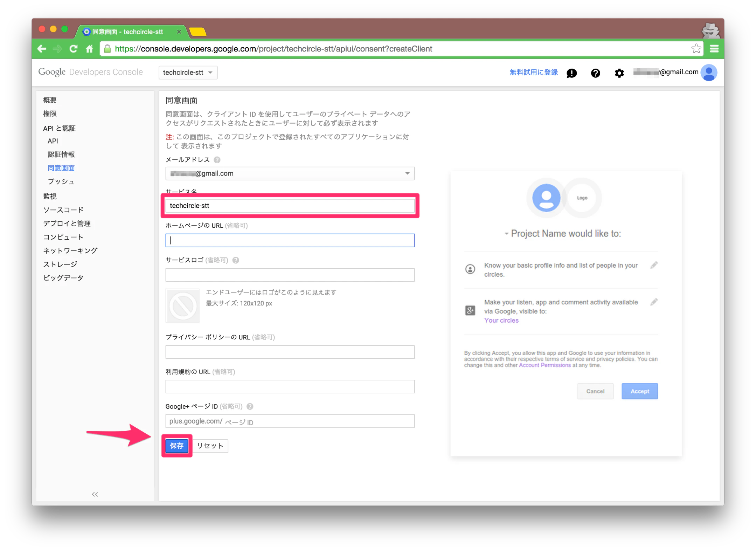Screen dimensions: 756x551
Task: Click the green lock security icon
Action: click(x=107, y=49)
